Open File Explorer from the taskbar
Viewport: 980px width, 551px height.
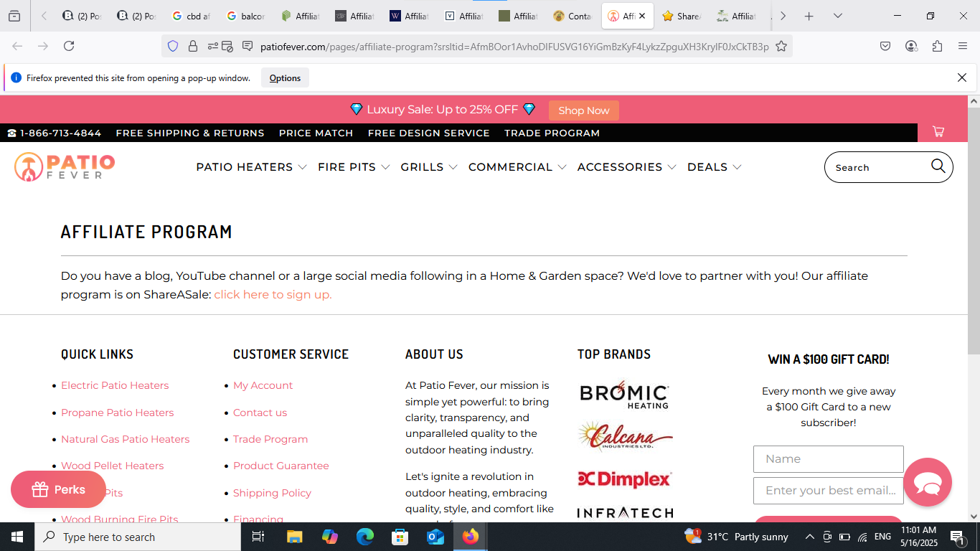(x=294, y=537)
